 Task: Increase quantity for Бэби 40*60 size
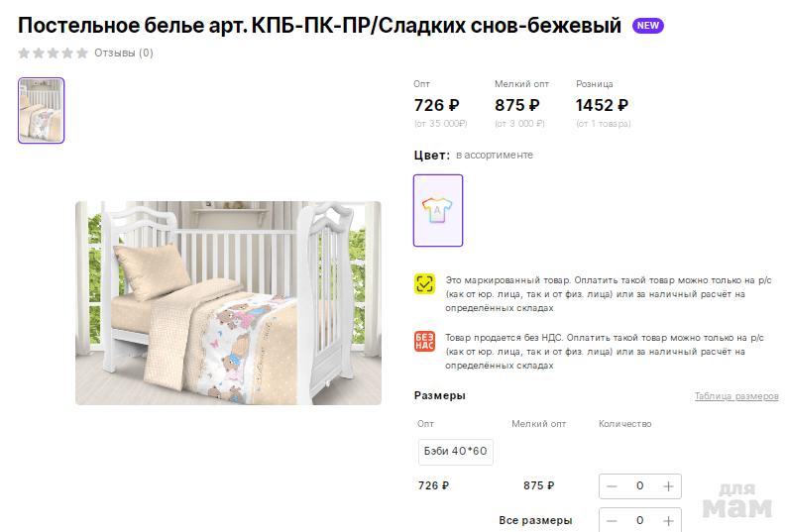pos(668,486)
